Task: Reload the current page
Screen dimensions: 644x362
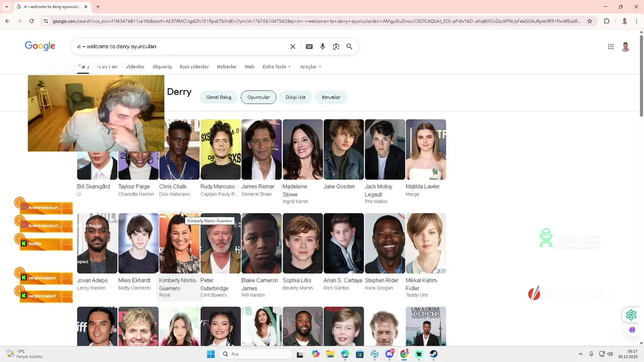Action: pyautogui.click(x=31, y=21)
